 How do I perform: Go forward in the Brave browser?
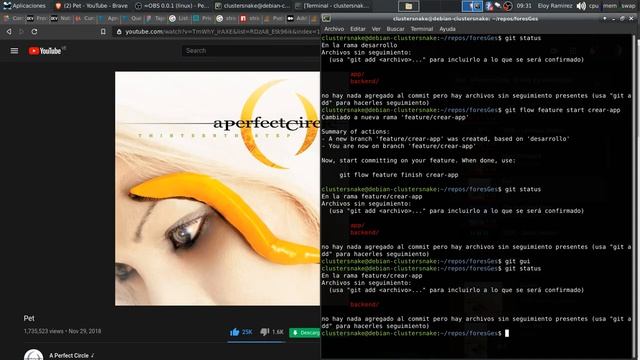(22, 31)
